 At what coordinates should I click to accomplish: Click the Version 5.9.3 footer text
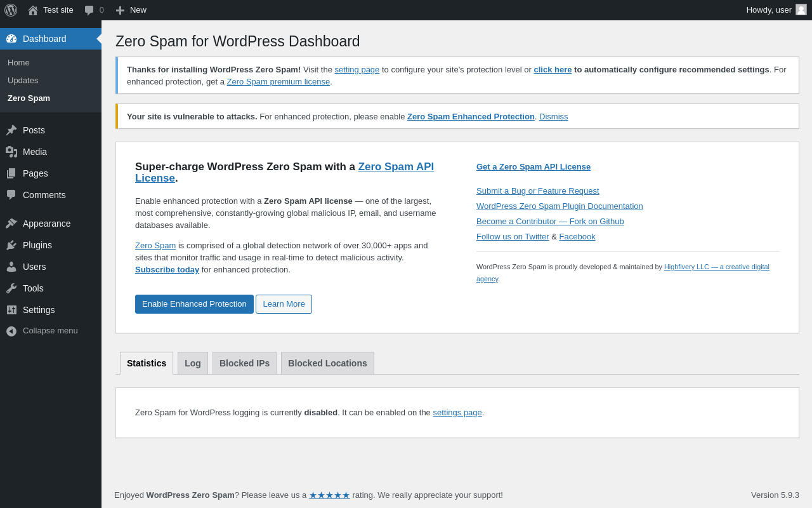tap(775, 495)
